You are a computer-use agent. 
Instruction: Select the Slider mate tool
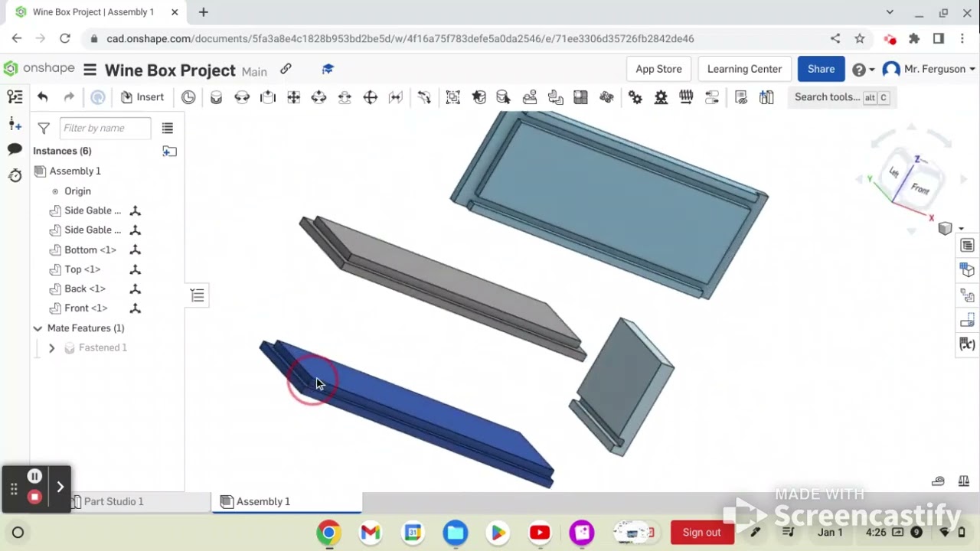tap(267, 97)
